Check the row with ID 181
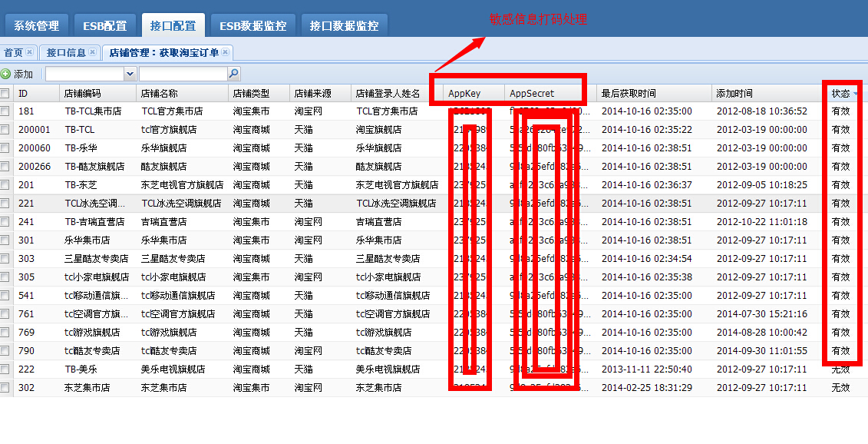This screenshot has height=444, width=868. pyautogui.click(x=5, y=111)
